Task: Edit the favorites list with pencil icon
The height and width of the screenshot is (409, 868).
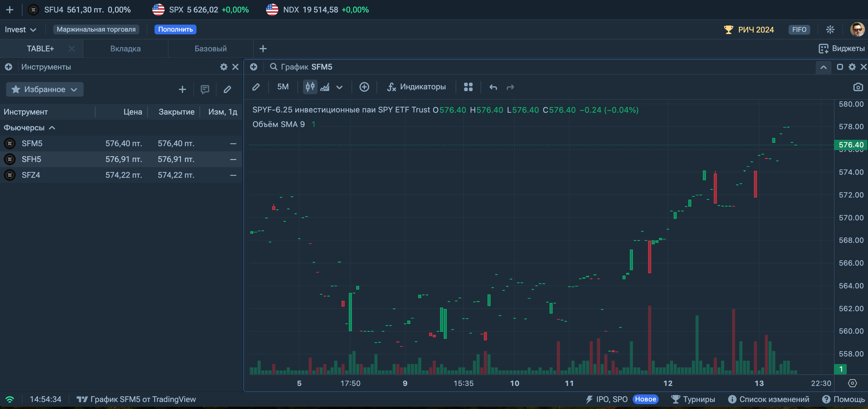Action: tap(227, 89)
